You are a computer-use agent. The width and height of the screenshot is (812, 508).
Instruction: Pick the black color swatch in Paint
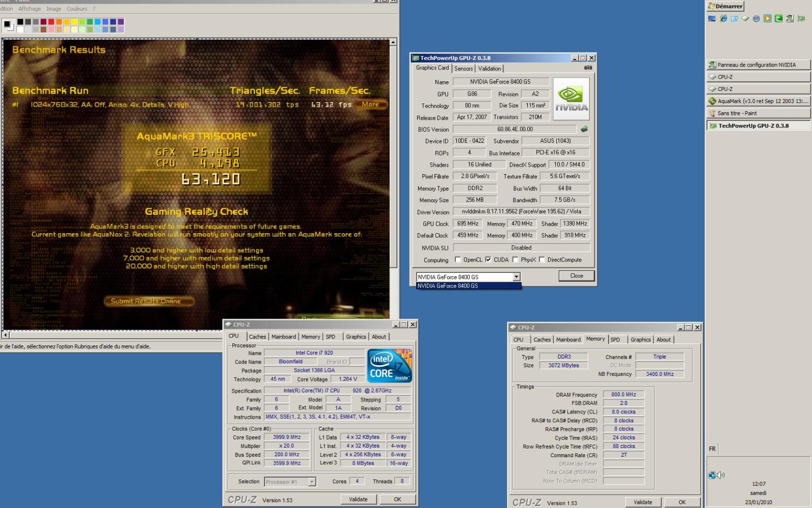pyautogui.click(x=20, y=22)
